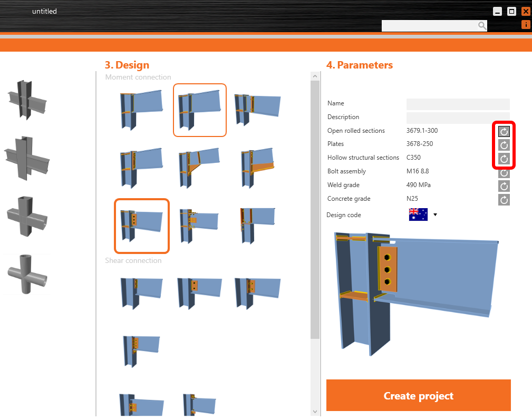Switch to the Parameters step heading
This screenshot has height=420, width=532.
pyautogui.click(x=359, y=65)
